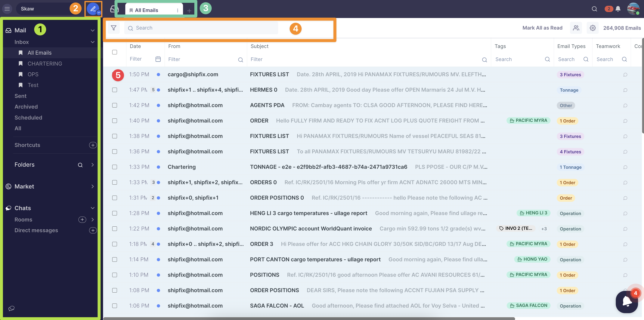Check the SAGA FALCON - AOL email
This screenshot has width=644, height=320.
[115, 305]
